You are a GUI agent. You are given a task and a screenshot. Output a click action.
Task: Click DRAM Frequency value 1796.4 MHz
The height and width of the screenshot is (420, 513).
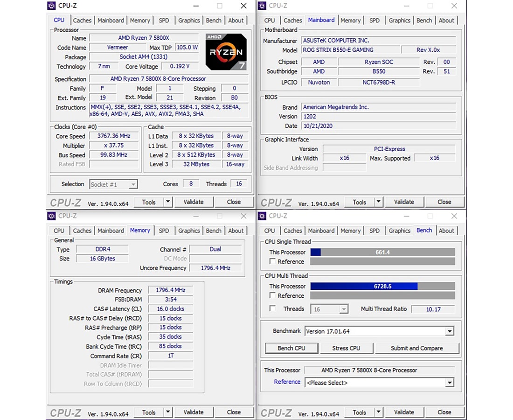point(170,290)
